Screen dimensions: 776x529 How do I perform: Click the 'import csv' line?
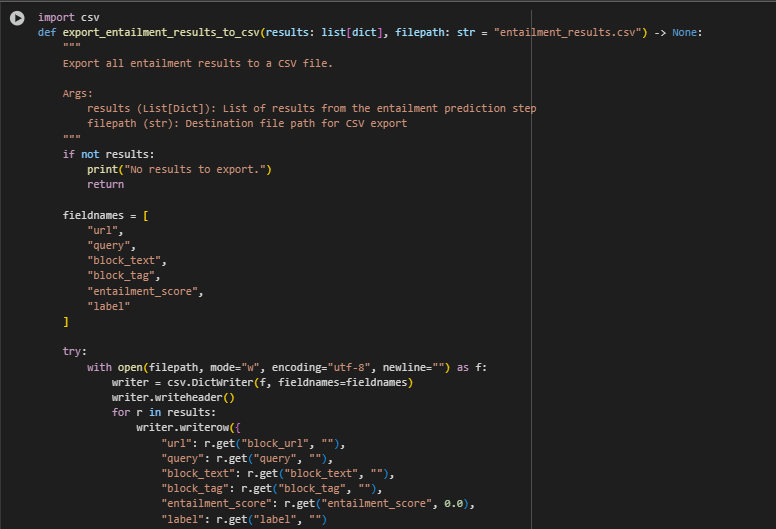[x=69, y=17]
